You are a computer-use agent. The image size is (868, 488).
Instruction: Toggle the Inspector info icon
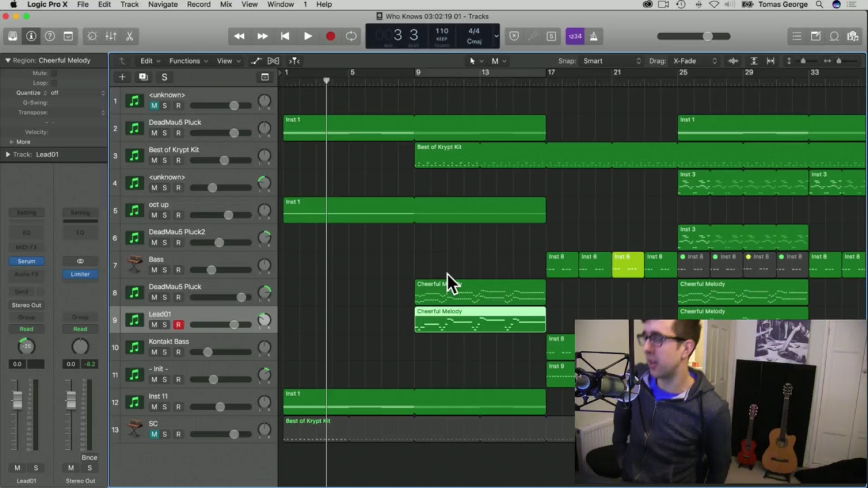tap(31, 36)
